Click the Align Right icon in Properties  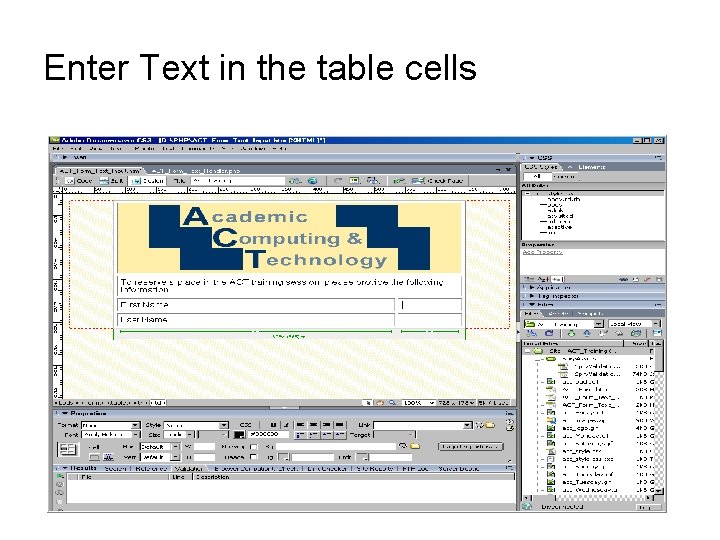(x=326, y=425)
